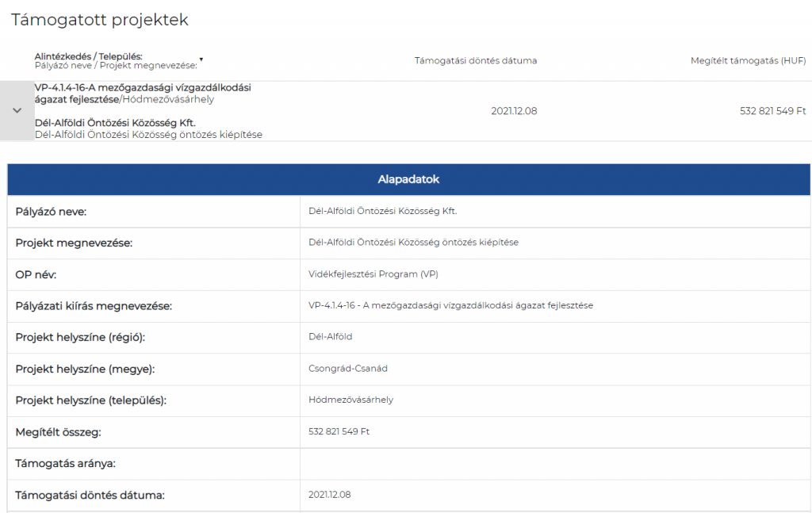
Task: Click the 532 821 549 Ft amount in project row
Action: pos(772,111)
